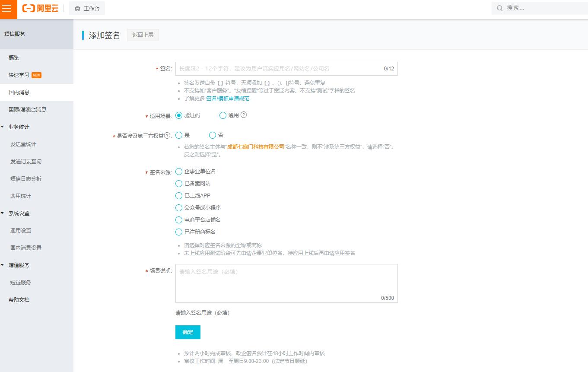
Task: Open 概览 in the sidebar
Action: [37, 58]
